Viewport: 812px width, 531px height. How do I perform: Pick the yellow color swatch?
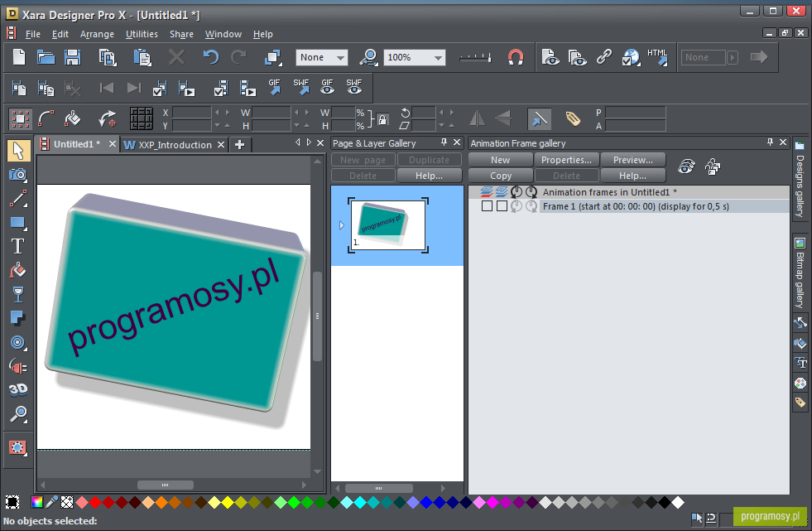[228, 502]
